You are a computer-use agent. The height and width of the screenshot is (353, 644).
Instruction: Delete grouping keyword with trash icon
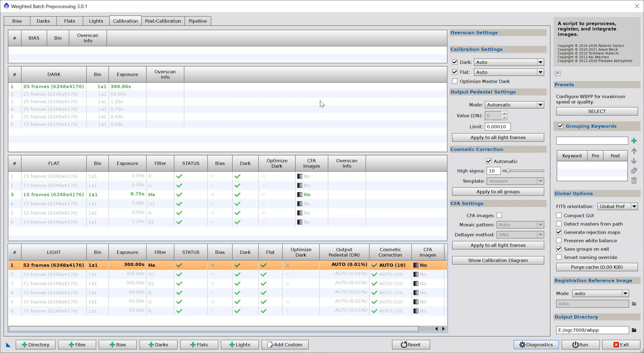634,180
